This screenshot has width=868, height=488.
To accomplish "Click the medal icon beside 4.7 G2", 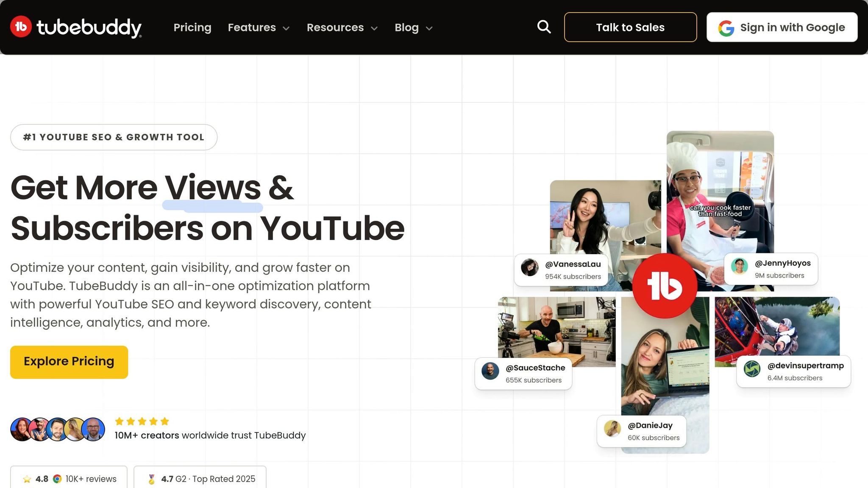I will pyautogui.click(x=151, y=479).
